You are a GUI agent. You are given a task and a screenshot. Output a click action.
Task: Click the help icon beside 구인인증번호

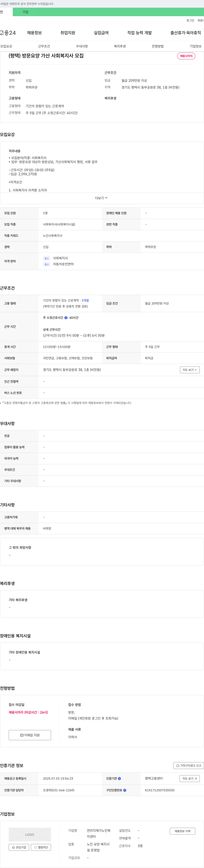tap(125, 790)
